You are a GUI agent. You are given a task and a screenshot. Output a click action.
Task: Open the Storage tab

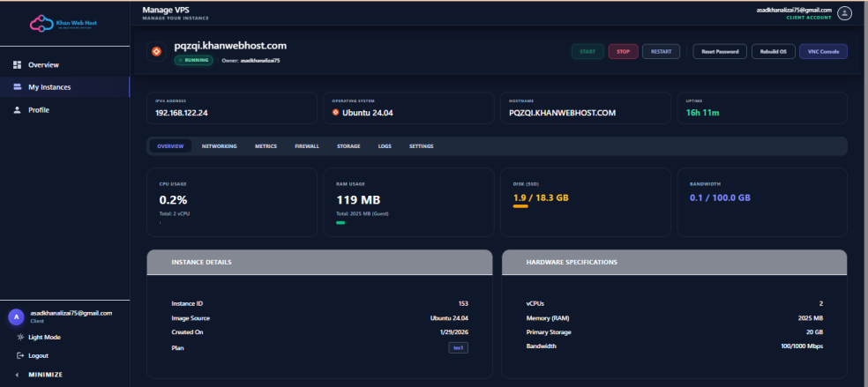pyautogui.click(x=348, y=145)
